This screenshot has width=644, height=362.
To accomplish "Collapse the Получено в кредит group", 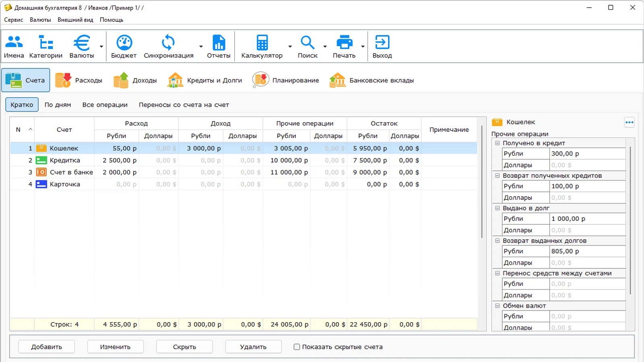I will [497, 143].
